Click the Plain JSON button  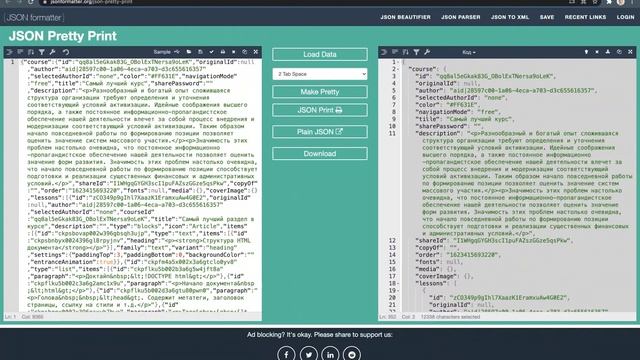click(320, 132)
